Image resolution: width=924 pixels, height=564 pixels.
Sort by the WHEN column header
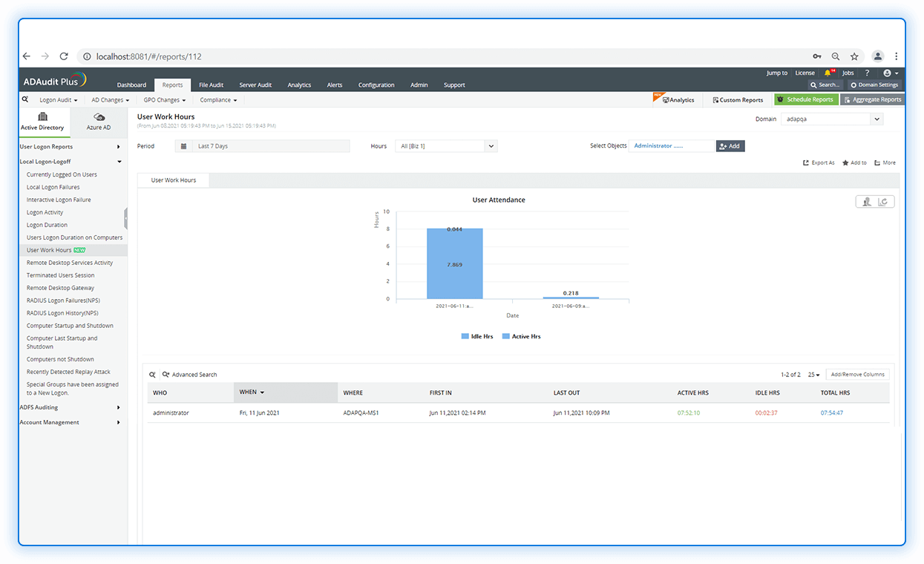coord(286,393)
